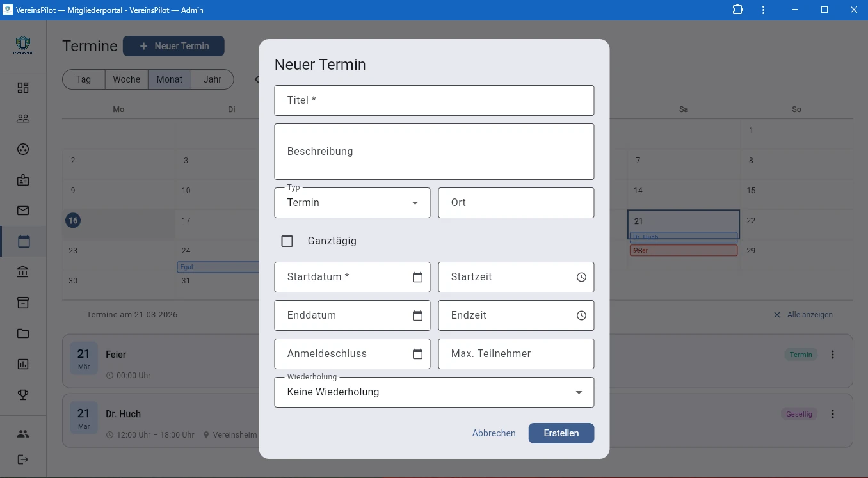Image resolution: width=868 pixels, height=478 pixels.
Task: Open the Startzeit clock picker
Action: [x=581, y=277]
